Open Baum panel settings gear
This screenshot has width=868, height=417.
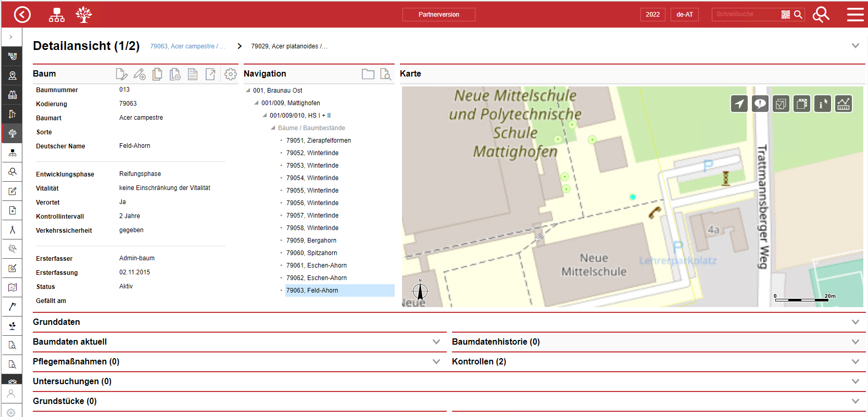pos(230,74)
